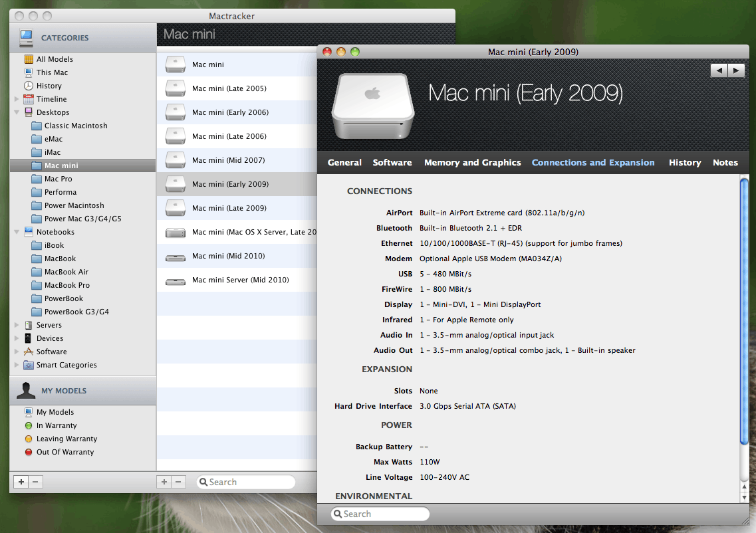Click the Software applications icon
The width and height of the screenshot is (756, 533).
click(29, 352)
